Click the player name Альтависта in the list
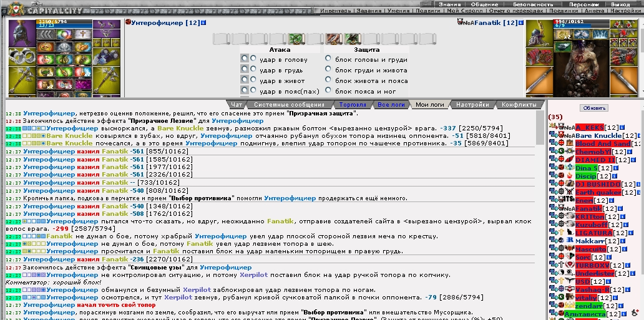 (x=585, y=314)
